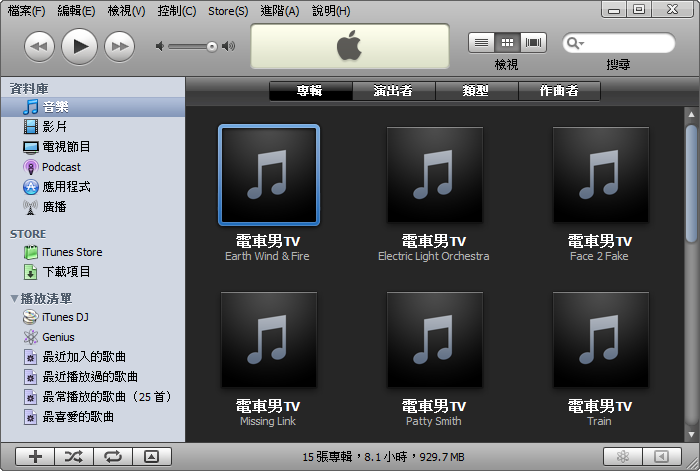Click the Electric Light Orchestra artist text

coord(433,256)
